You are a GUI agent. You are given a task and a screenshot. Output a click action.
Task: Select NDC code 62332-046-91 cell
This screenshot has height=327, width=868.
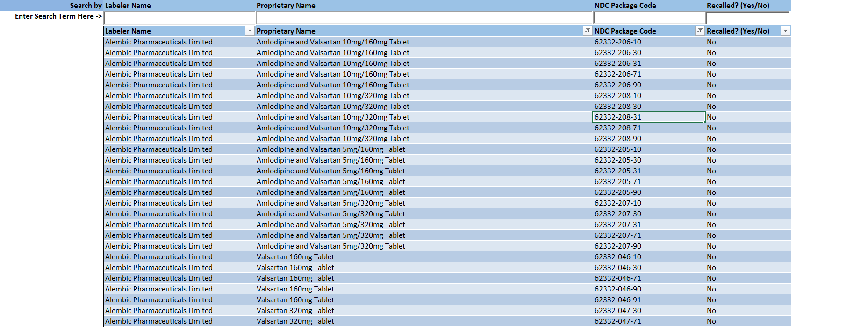pos(648,300)
